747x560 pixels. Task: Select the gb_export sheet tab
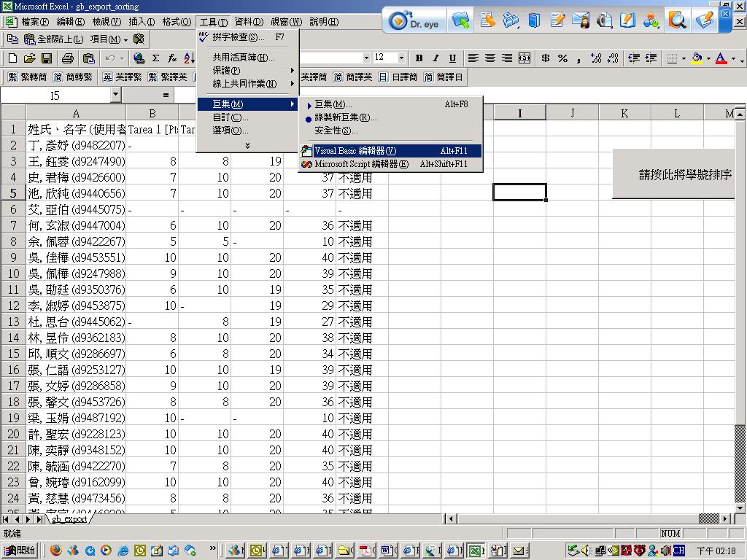click(x=69, y=519)
